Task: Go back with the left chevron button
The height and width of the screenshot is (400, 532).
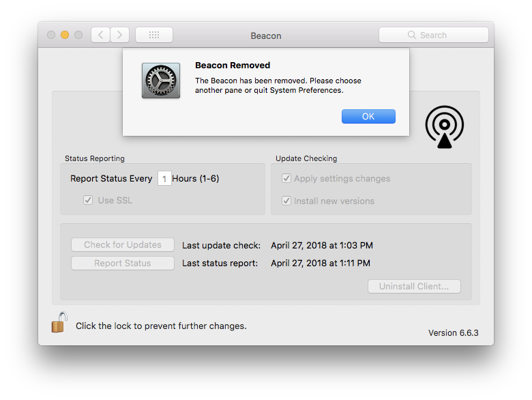Action: [x=100, y=35]
